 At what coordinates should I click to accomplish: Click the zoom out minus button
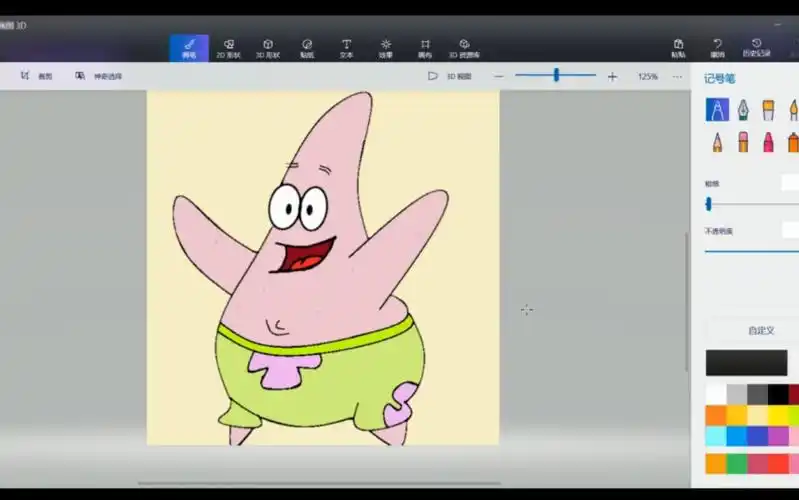[x=499, y=76]
